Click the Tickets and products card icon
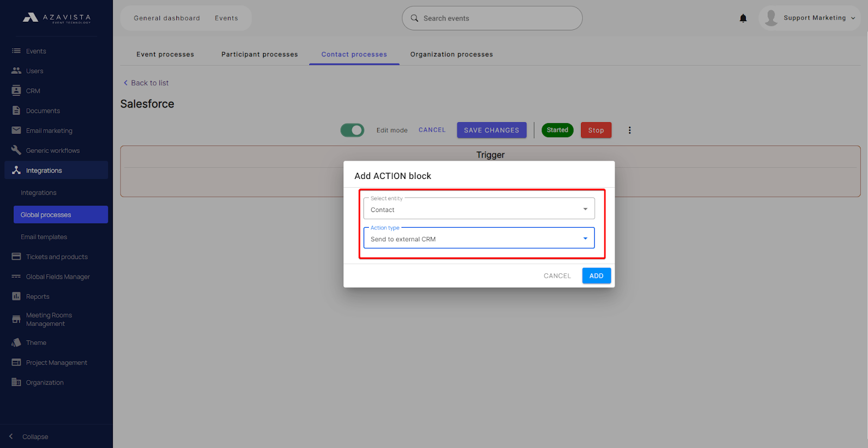This screenshot has height=448, width=868. coord(16,257)
